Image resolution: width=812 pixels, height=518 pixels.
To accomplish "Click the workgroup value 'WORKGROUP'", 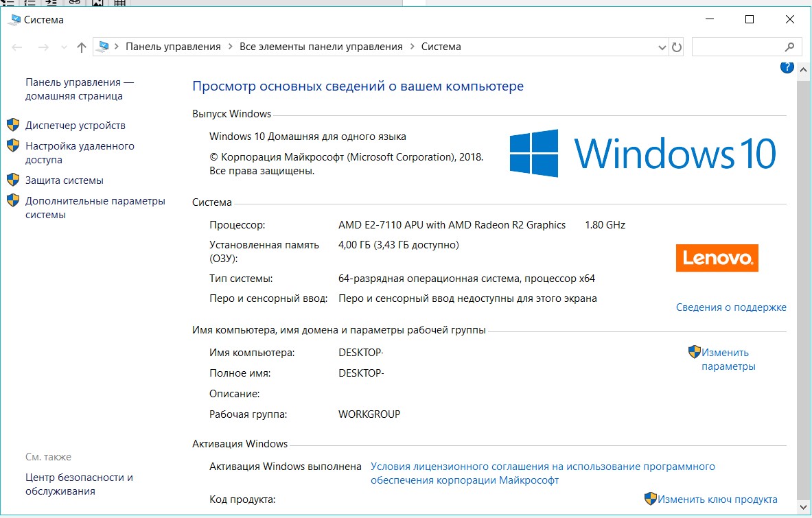I will pos(369,414).
